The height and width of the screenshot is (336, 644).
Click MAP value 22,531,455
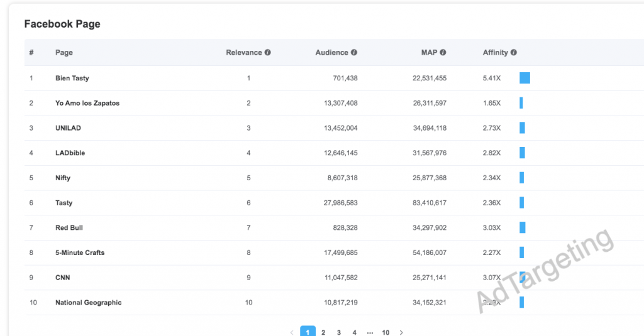tap(430, 78)
